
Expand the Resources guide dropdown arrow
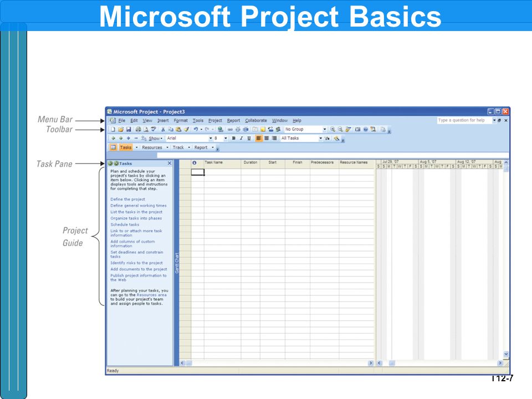(167, 147)
